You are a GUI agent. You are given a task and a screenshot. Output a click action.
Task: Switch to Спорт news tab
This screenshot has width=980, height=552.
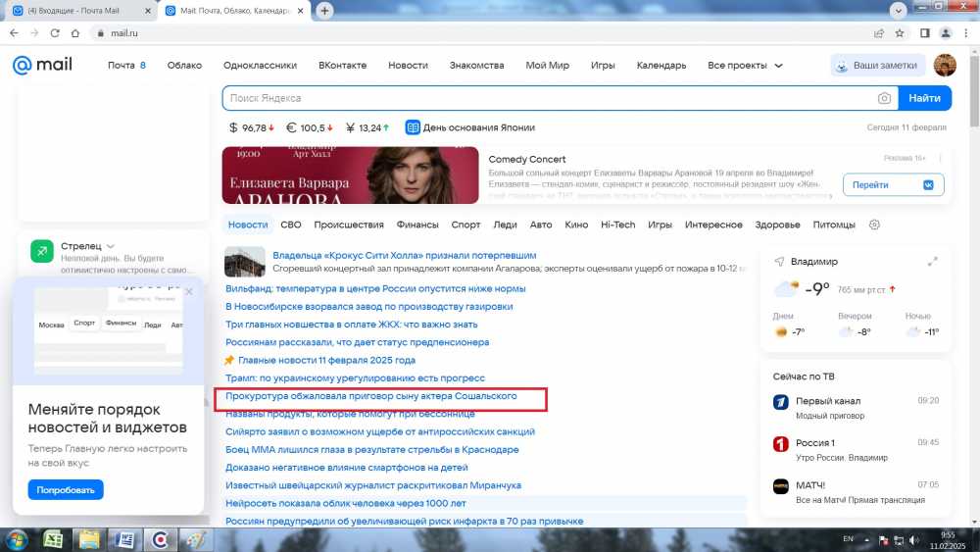[x=465, y=225]
